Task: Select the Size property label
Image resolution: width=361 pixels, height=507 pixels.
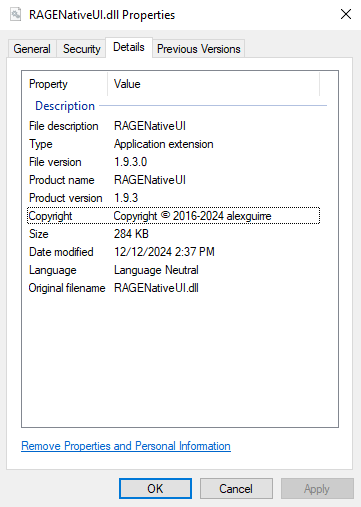Action: pyautogui.click(x=39, y=234)
